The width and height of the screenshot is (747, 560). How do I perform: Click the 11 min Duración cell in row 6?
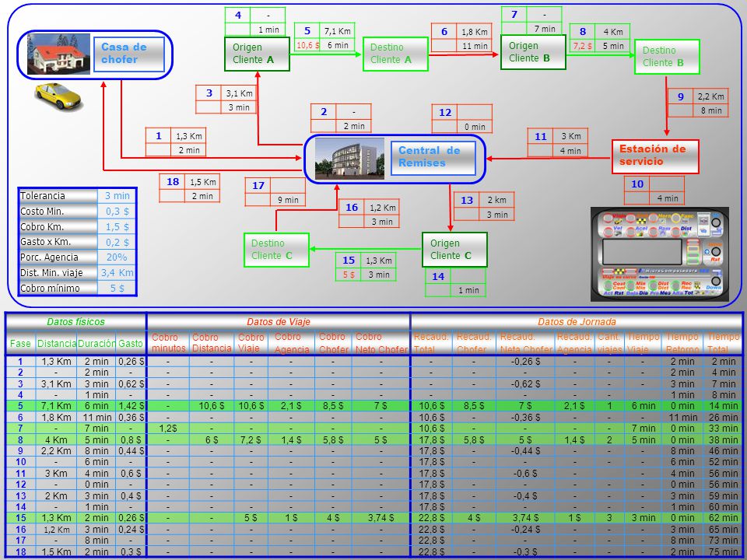point(96,418)
